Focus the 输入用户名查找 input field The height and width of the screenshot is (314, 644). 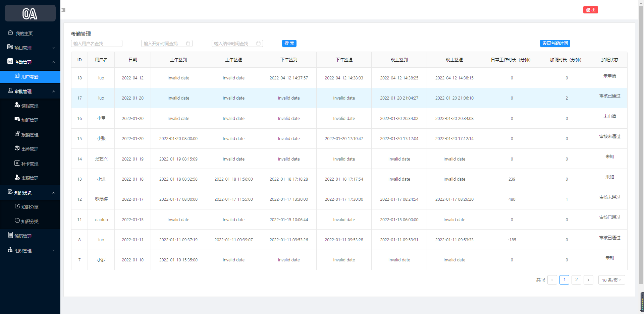(97, 44)
